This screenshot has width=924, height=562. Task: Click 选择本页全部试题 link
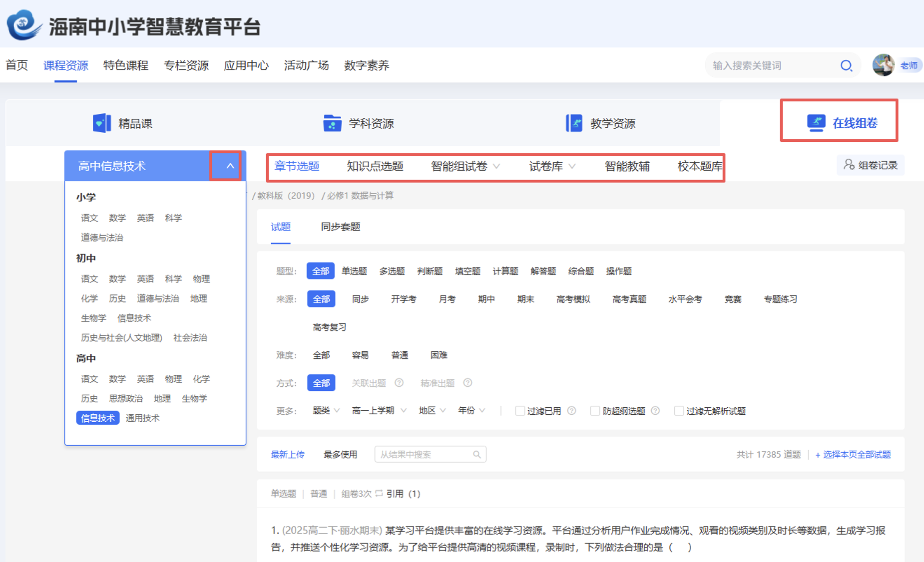853,454
